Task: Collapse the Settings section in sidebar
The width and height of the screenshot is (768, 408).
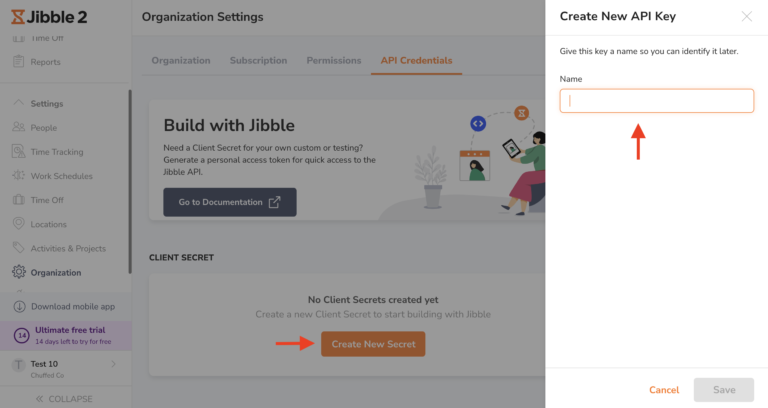Action: [x=19, y=104]
